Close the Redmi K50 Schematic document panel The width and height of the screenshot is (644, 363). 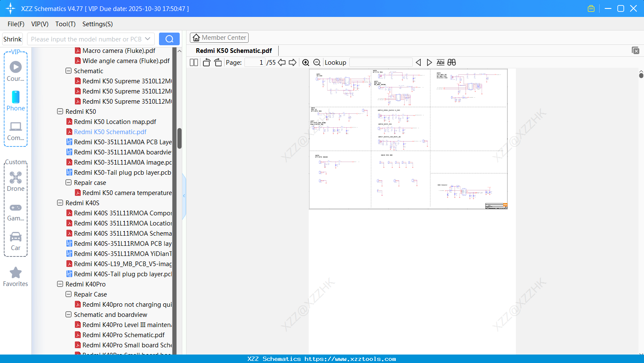tap(636, 50)
